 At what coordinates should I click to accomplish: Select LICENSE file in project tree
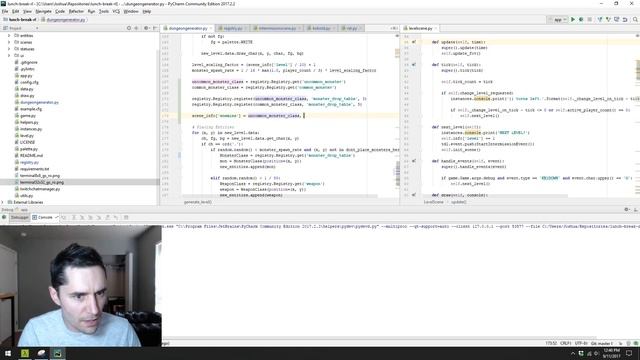coord(27,142)
